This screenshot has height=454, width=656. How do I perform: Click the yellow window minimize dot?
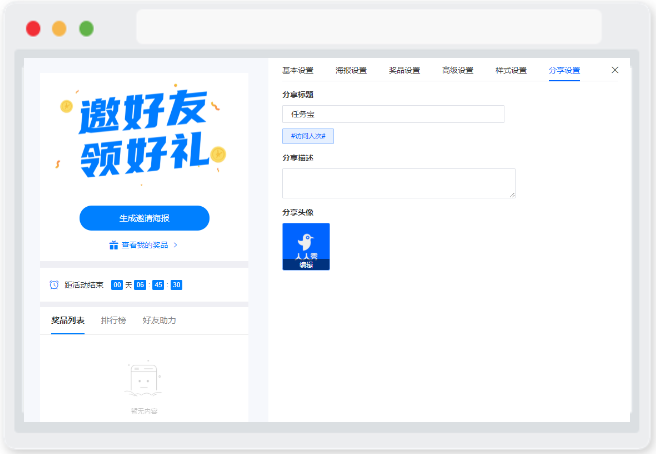(x=59, y=29)
